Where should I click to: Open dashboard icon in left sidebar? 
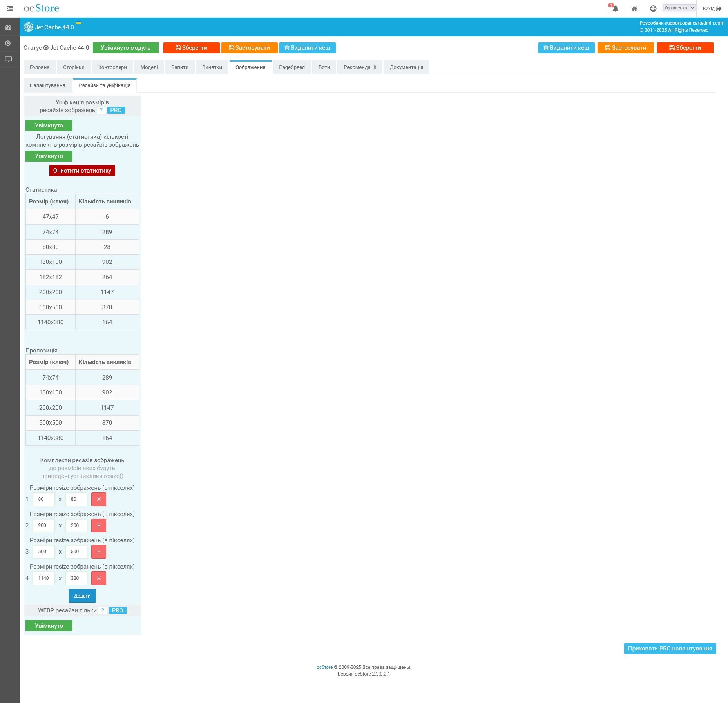(8, 27)
